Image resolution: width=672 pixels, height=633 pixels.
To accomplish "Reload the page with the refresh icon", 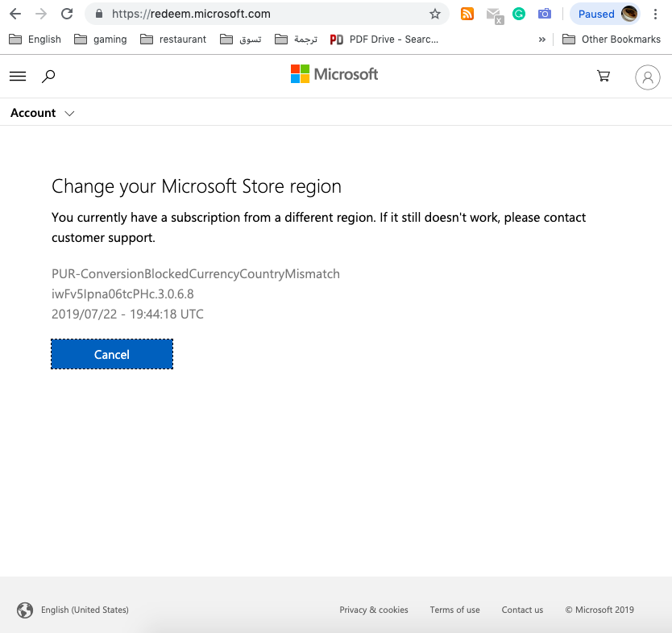I will pos(67,15).
